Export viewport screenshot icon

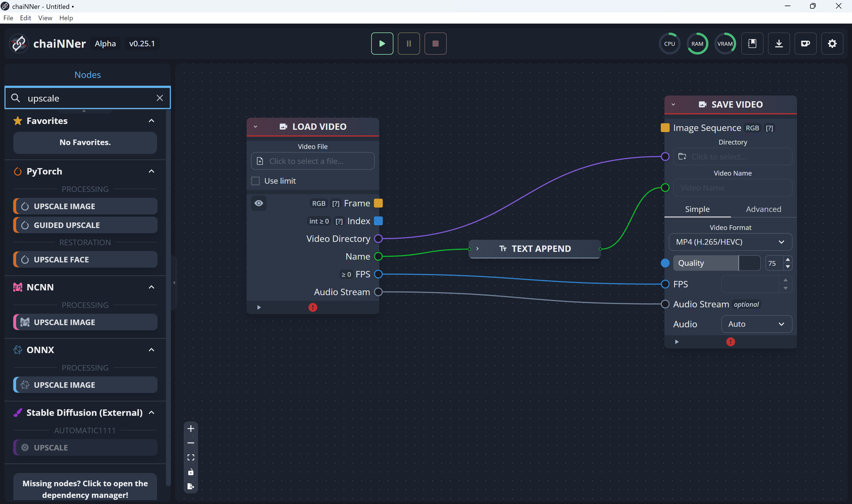tap(191, 486)
